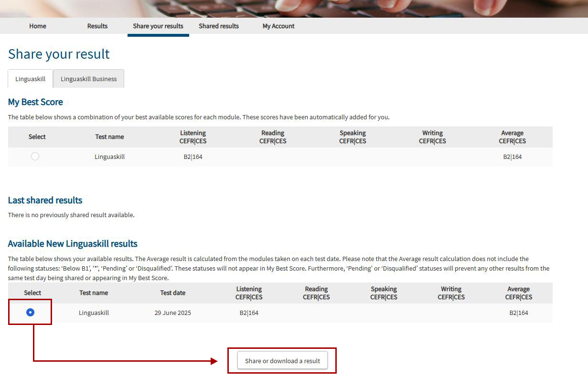588x377 pixels.
Task: Open the My Account tab
Action: coord(278,26)
